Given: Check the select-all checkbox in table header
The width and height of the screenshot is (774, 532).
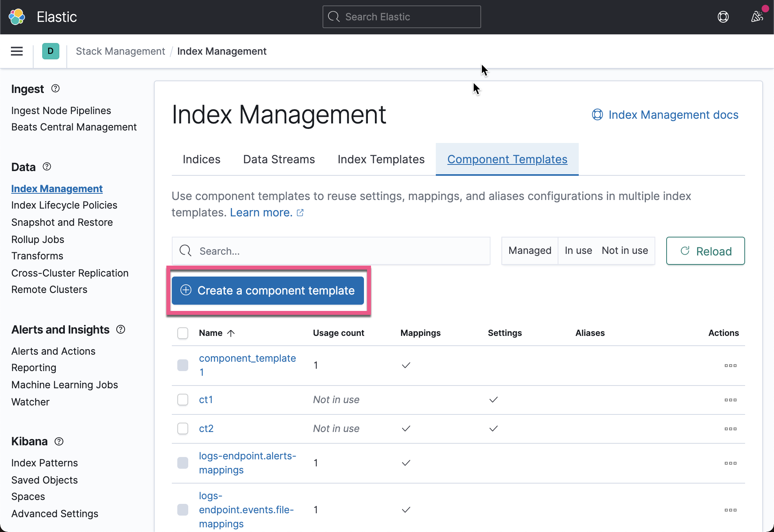Looking at the screenshot, I should 182,333.
